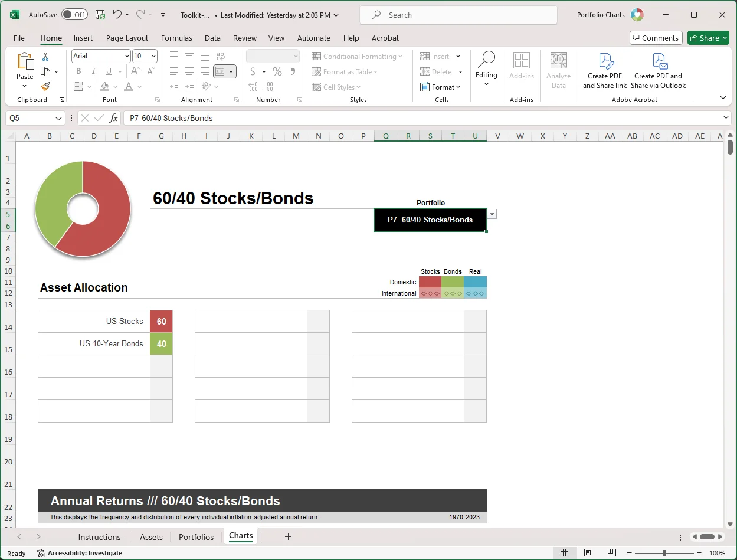737x560 pixels.
Task: Click the Increase Indent icon
Action: 189,87
